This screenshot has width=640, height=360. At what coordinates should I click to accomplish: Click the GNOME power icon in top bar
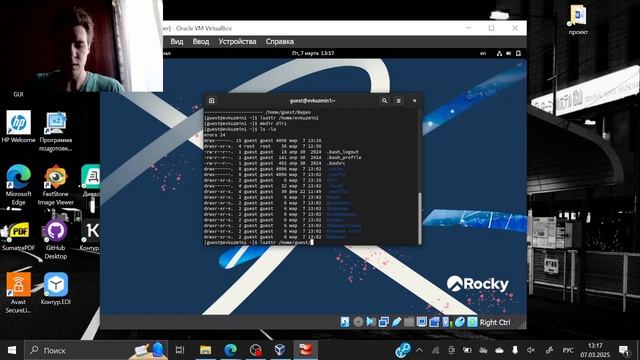pos(518,53)
